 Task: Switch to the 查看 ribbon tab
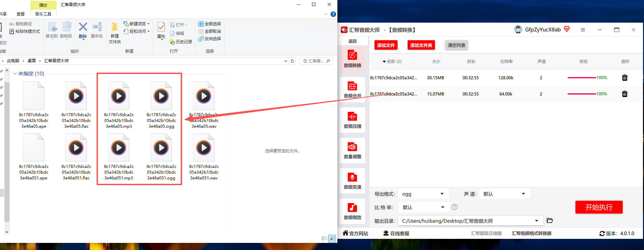click(21, 14)
